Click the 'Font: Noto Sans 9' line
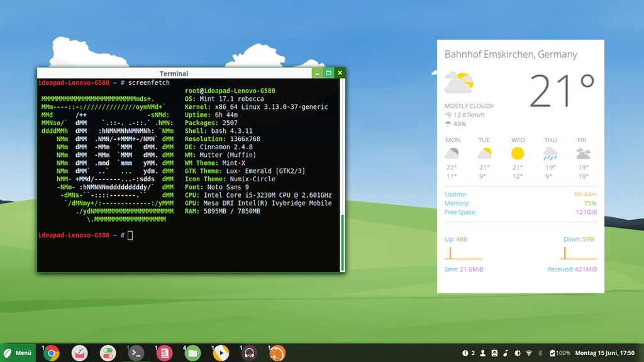644x362 pixels. click(x=217, y=187)
